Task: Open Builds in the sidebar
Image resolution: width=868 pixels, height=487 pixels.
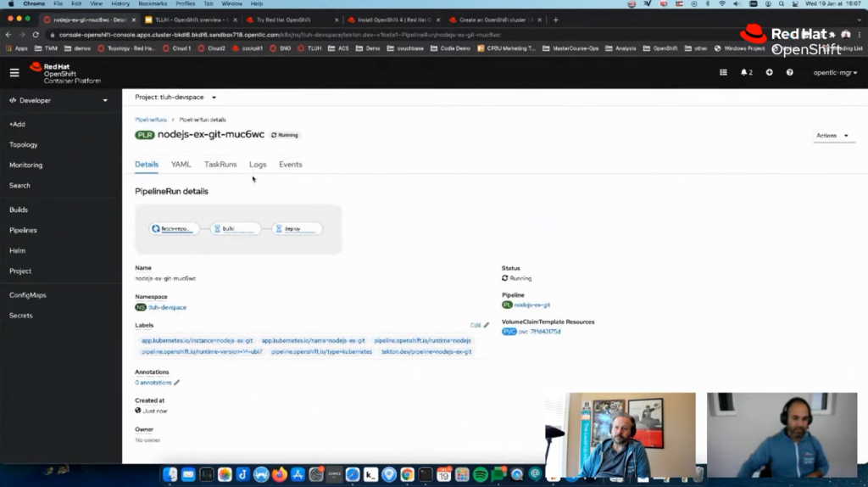Action: pyautogui.click(x=19, y=210)
